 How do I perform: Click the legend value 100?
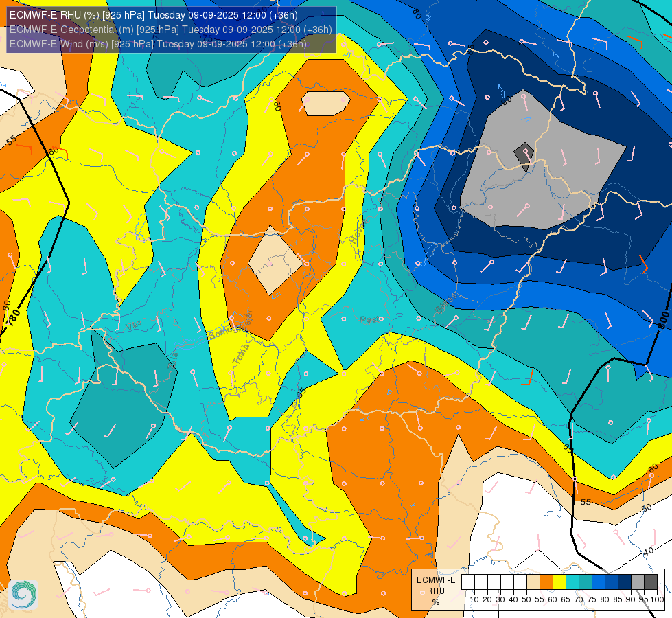click(x=657, y=599)
